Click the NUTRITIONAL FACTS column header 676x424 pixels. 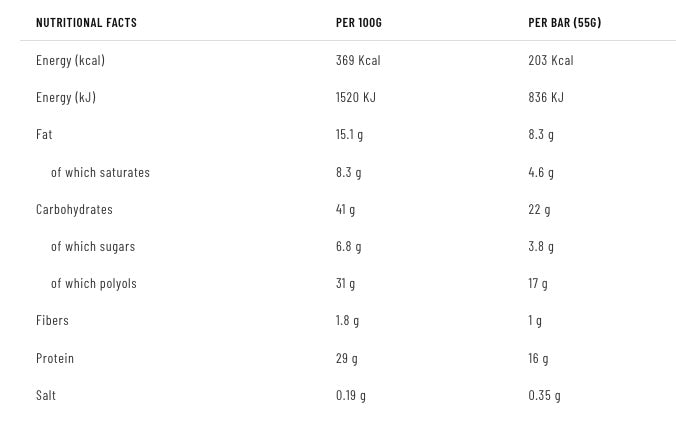click(x=86, y=22)
